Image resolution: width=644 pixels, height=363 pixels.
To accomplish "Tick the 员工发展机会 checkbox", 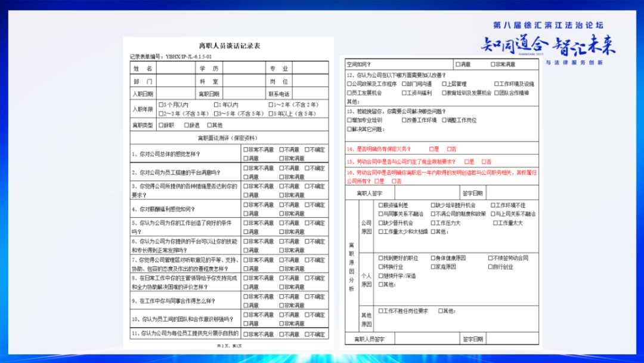I will point(349,93).
